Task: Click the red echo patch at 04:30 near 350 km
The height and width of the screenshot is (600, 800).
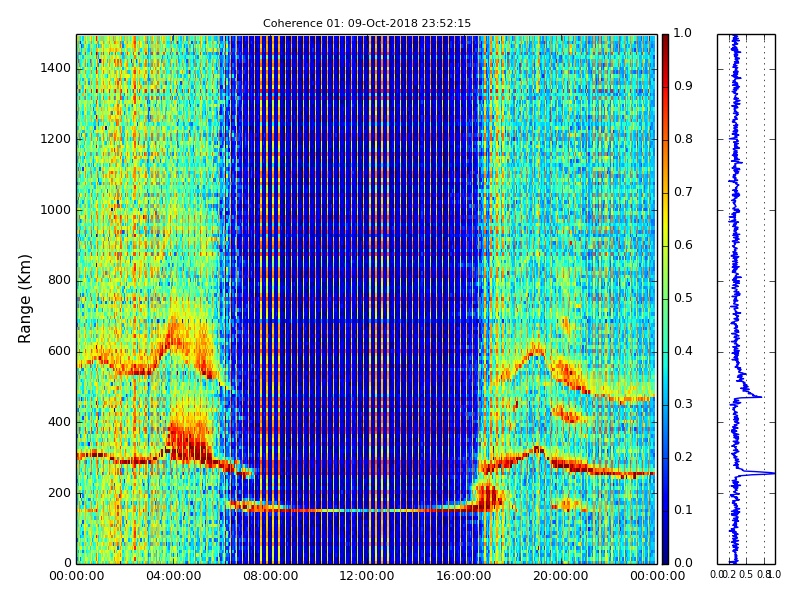Action: pyautogui.click(x=189, y=443)
